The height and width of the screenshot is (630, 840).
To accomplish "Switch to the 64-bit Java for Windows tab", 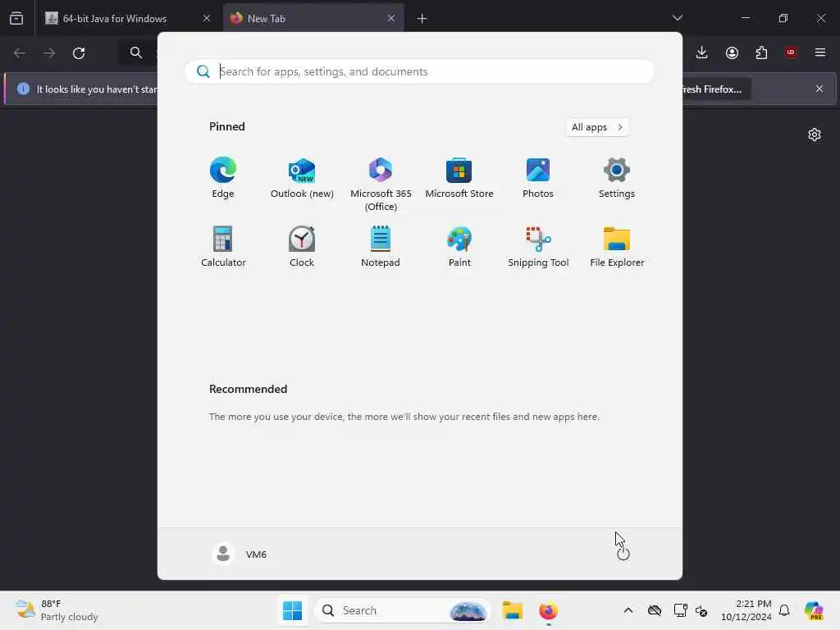I will pyautogui.click(x=128, y=18).
